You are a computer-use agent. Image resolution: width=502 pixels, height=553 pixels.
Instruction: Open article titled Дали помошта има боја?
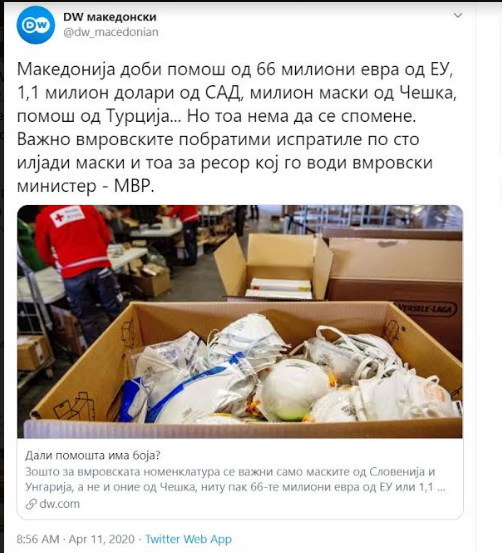point(92,456)
